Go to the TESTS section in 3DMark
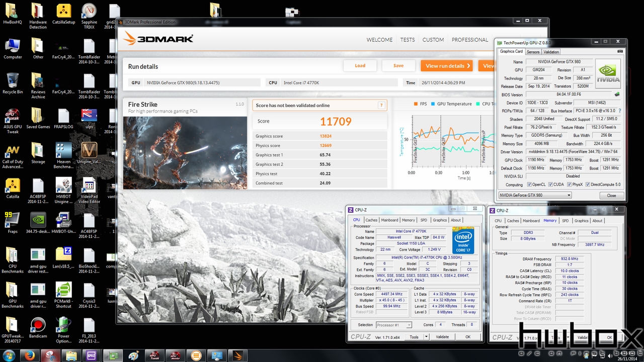Screen dimensions: 644x362 [408, 40]
